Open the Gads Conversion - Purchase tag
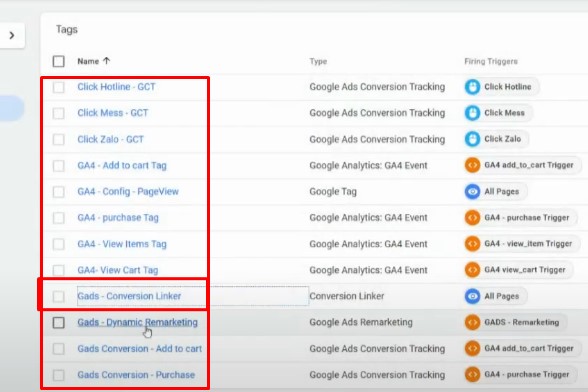The height and width of the screenshot is (392, 588). pyautogui.click(x=136, y=375)
